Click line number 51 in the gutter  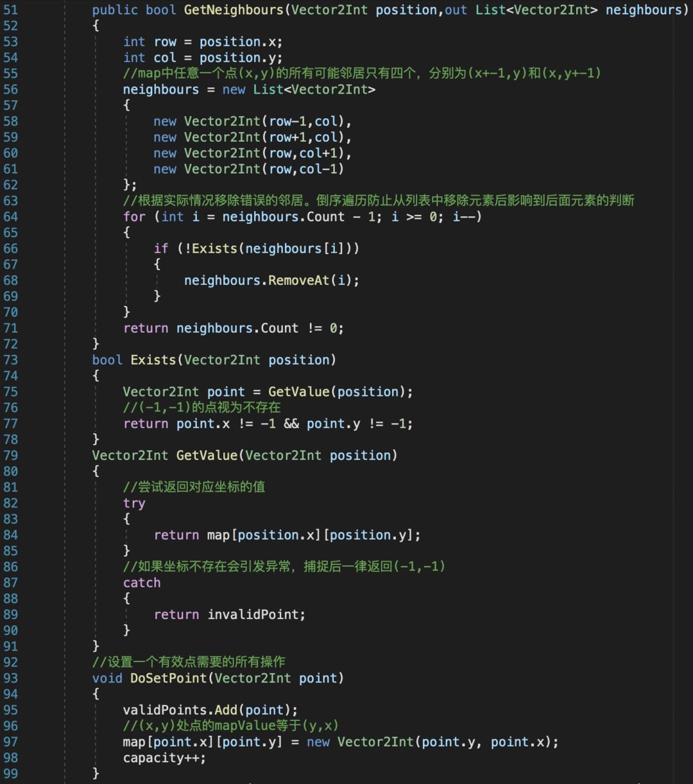click(11, 10)
